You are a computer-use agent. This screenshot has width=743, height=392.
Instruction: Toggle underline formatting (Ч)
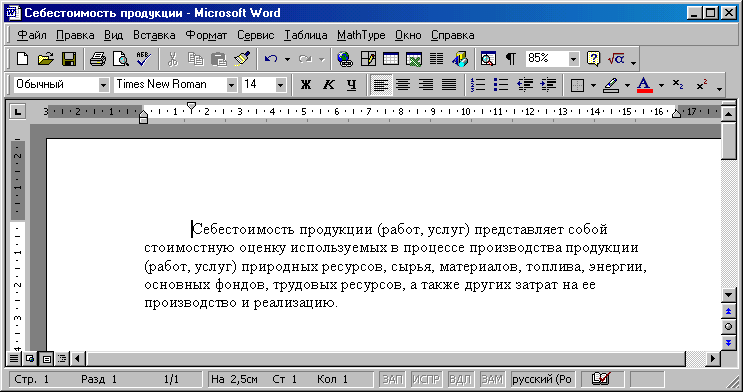(351, 85)
